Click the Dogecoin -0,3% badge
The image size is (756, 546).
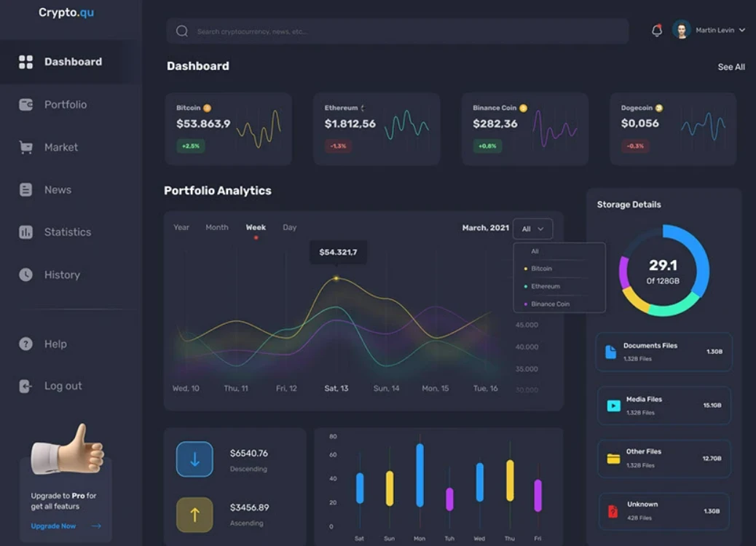pyautogui.click(x=635, y=146)
